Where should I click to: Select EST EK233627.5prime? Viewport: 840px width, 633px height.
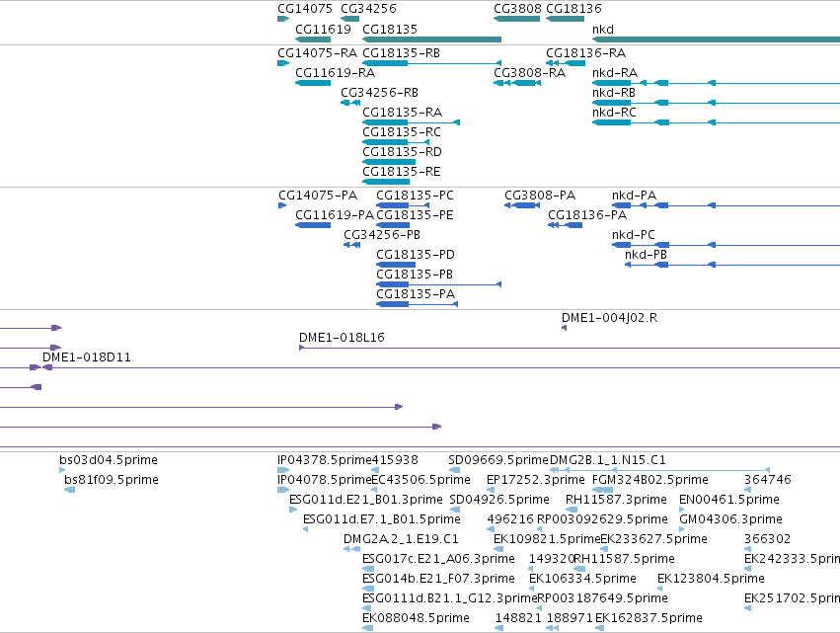point(604,549)
